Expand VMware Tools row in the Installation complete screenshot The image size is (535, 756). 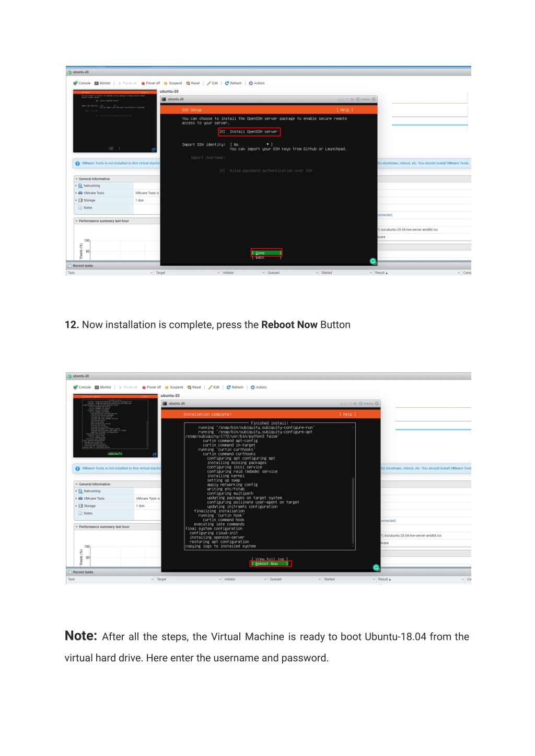[x=76, y=498]
